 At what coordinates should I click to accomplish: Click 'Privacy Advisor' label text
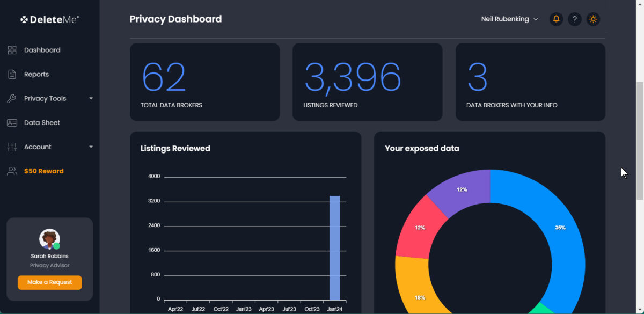click(49, 265)
